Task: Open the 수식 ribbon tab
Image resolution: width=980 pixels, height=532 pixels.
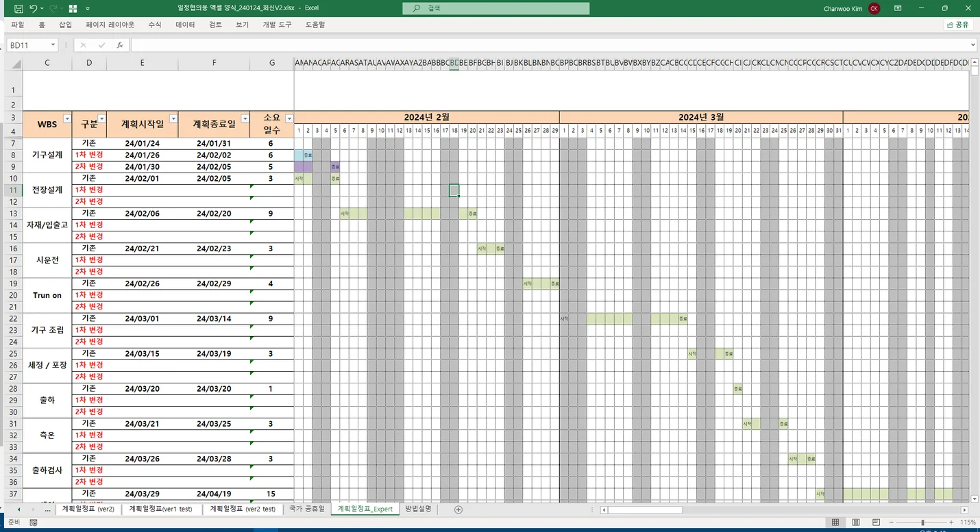Action: pos(155,25)
